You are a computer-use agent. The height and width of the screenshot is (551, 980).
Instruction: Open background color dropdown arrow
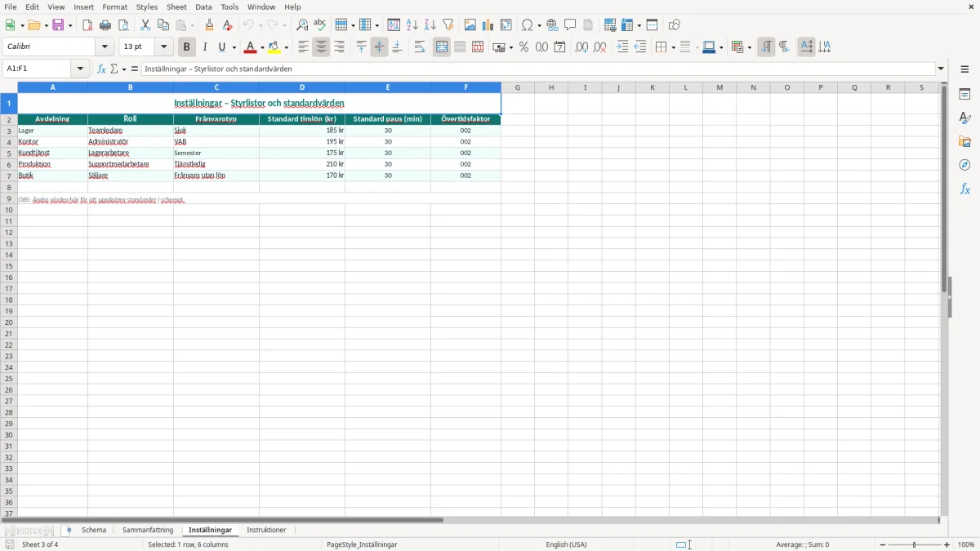click(x=287, y=48)
